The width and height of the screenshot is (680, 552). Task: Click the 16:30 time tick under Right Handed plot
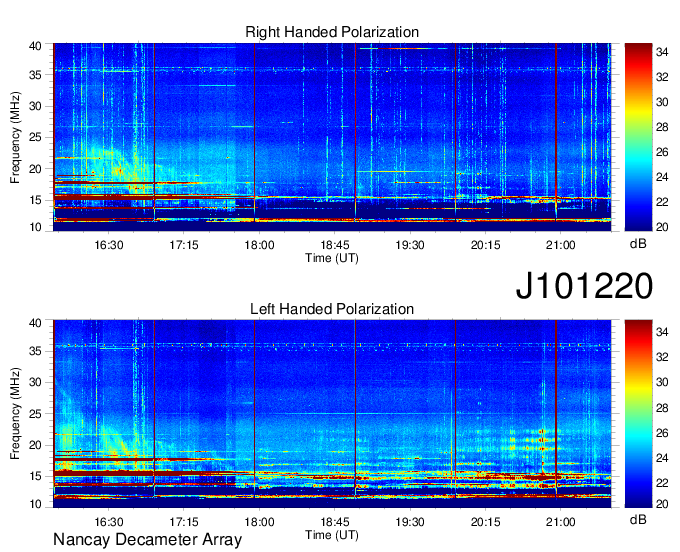coord(109,245)
